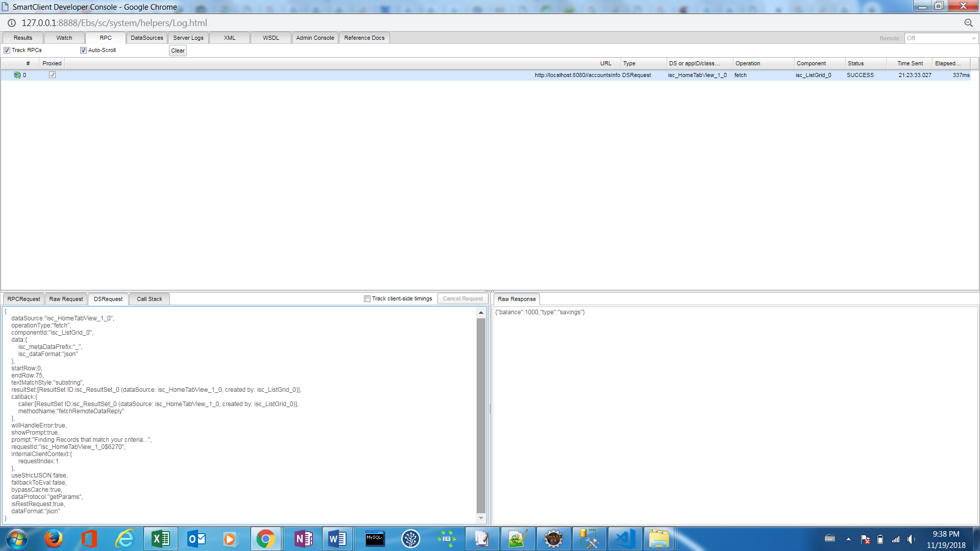Show hidden system tray icons arrow
The image size is (980, 551).
[848, 539]
